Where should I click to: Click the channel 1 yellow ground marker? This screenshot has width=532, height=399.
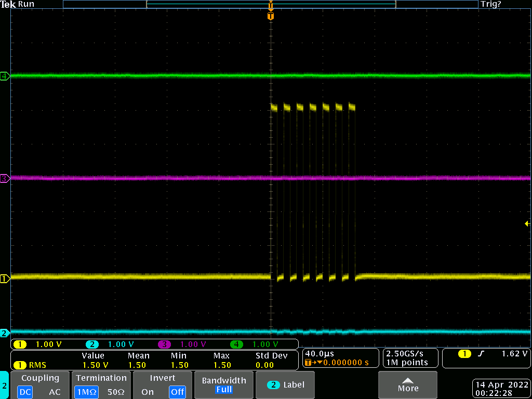tap(5, 279)
